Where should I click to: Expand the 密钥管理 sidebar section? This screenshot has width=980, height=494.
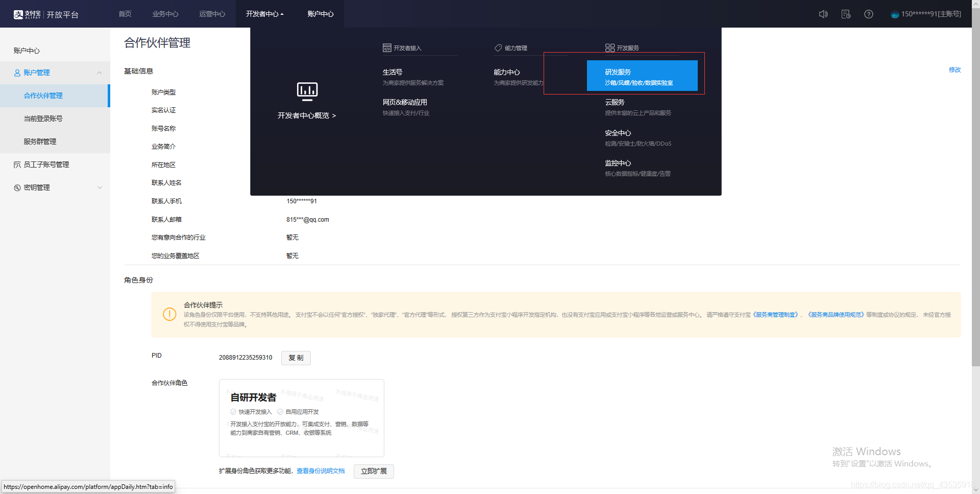click(100, 187)
